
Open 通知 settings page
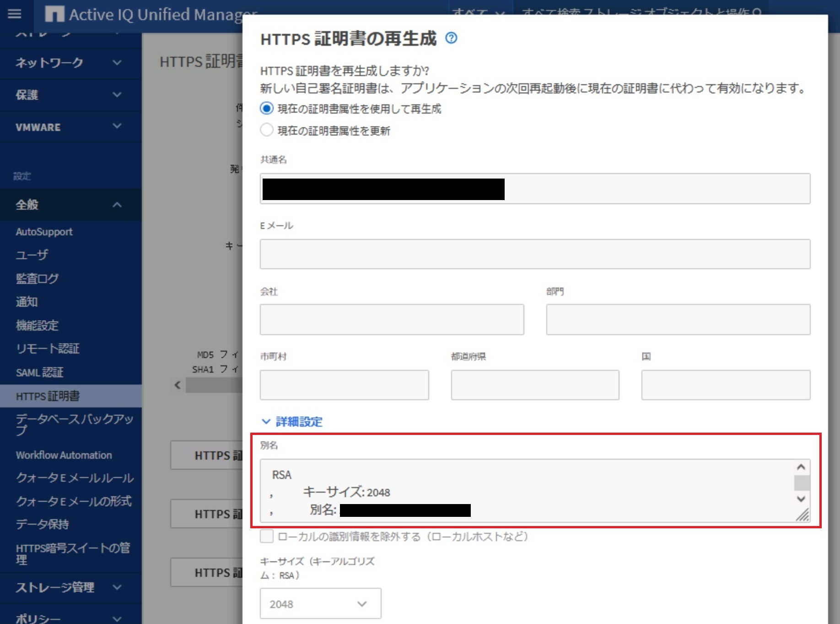tap(27, 302)
